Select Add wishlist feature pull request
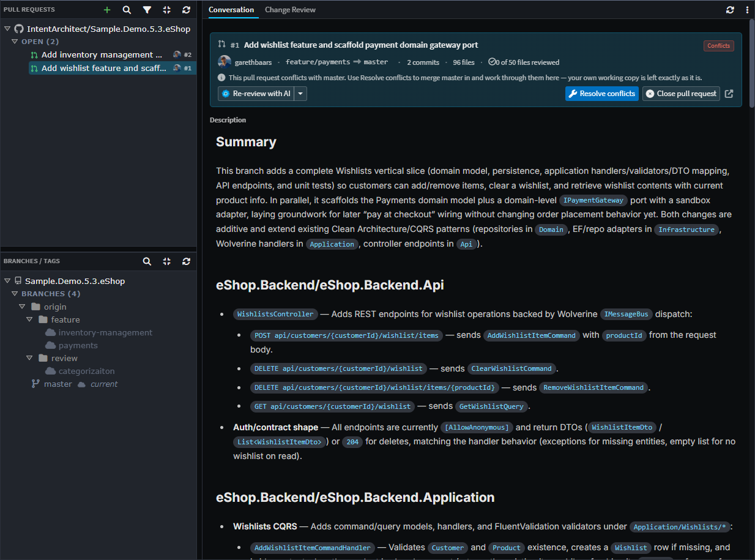 [113, 68]
